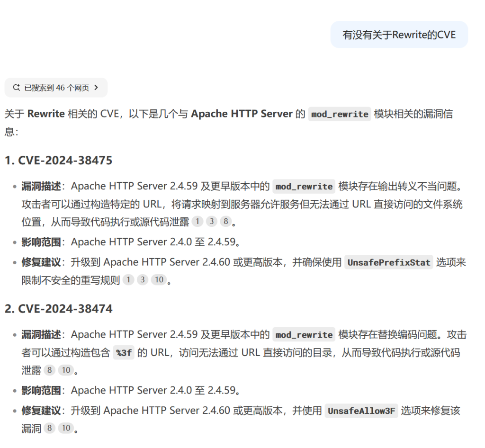Click the heading 1. CVE-2024-38475
Viewport: 485px width, 448px height.
pos(58,160)
